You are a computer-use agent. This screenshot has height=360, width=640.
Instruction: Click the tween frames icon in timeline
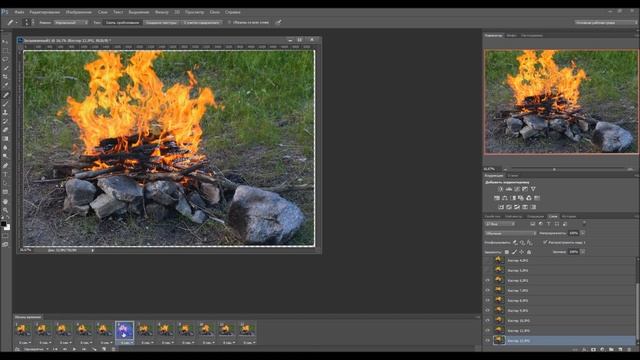(94, 349)
